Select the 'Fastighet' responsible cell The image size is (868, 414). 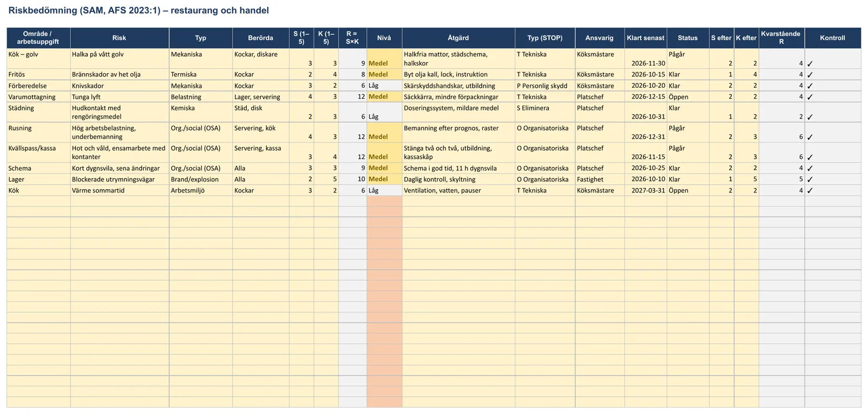(x=599, y=179)
